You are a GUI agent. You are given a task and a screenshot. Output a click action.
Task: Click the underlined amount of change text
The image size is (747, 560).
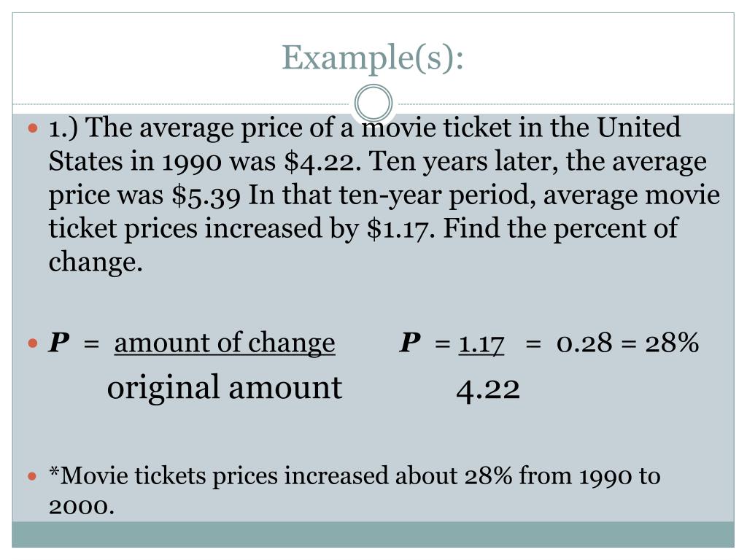click(x=225, y=343)
